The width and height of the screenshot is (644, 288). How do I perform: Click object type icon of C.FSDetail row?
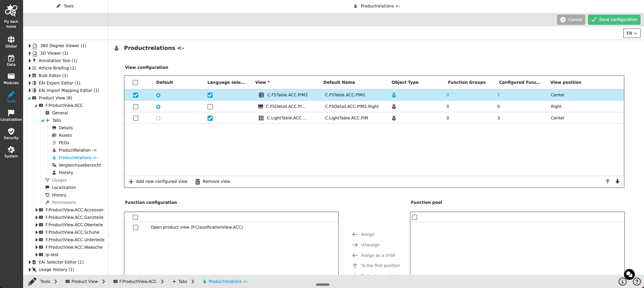394,107
